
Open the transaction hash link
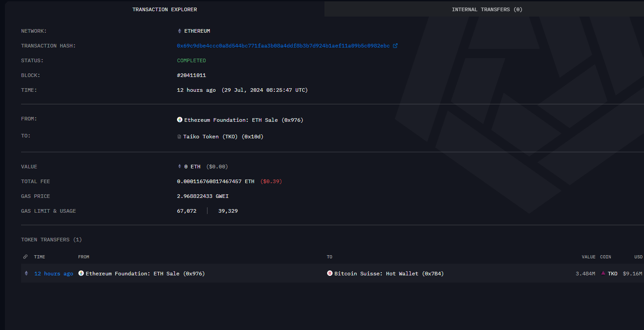[x=283, y=46]
